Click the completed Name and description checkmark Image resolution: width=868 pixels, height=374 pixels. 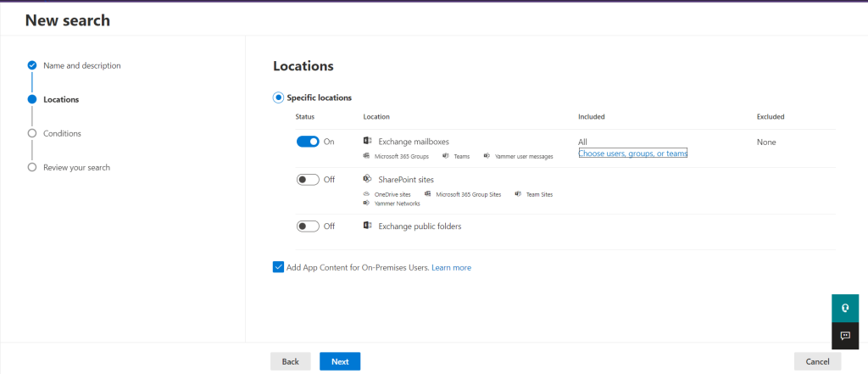[x=32, y=65]
